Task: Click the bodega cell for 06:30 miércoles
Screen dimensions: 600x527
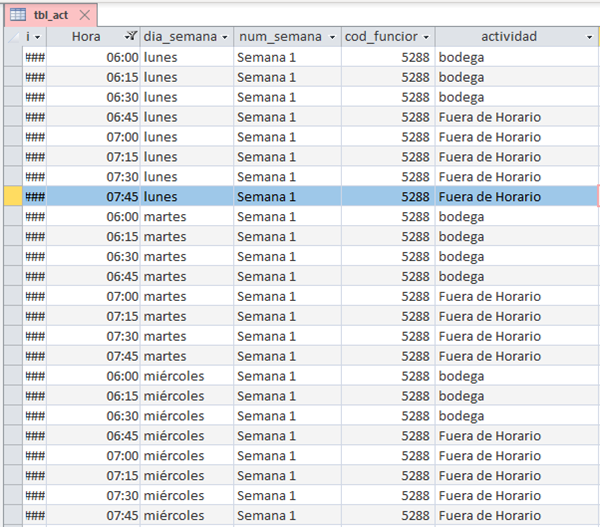Action: click(x=515, y=416)
